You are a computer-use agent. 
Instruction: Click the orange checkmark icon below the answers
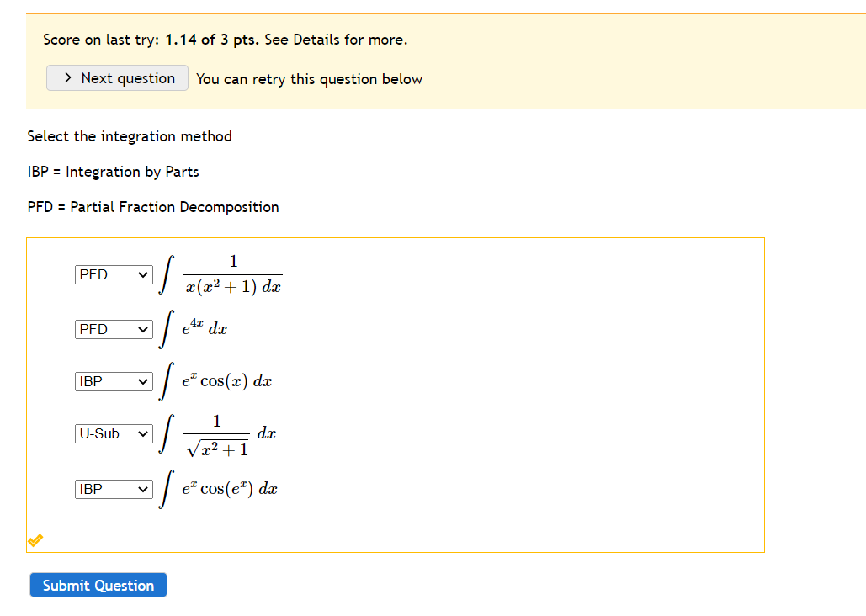(35, 540)
